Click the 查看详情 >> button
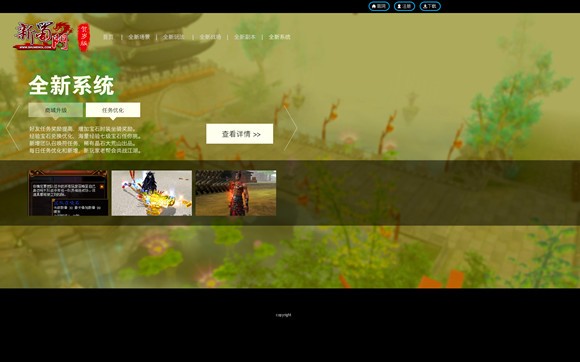 click(240, 134)
